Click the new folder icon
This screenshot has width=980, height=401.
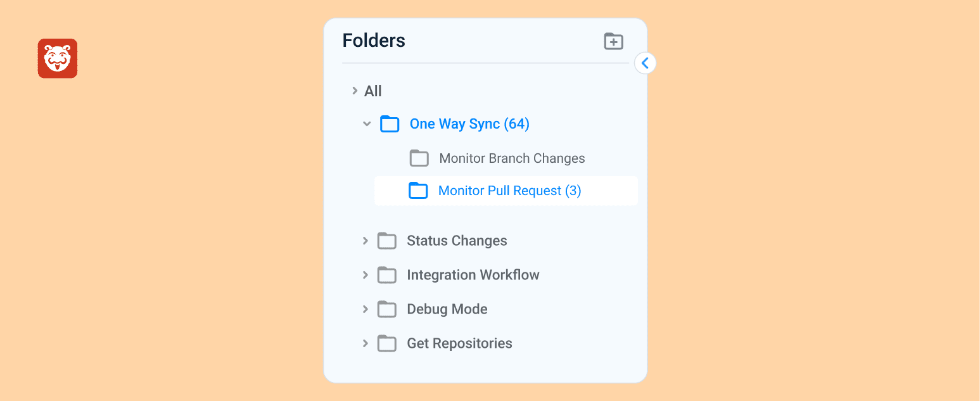[613, 41]
